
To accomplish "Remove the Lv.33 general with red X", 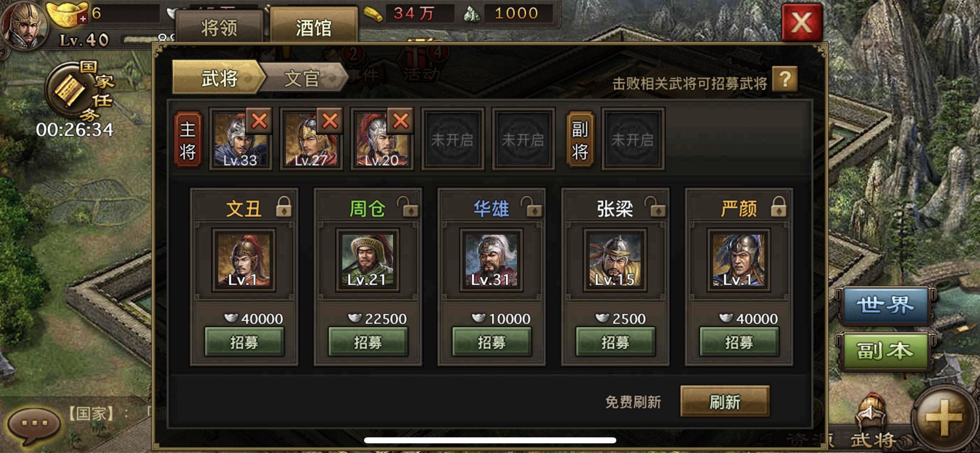I will pyautogui.click(x=259, y=121).
